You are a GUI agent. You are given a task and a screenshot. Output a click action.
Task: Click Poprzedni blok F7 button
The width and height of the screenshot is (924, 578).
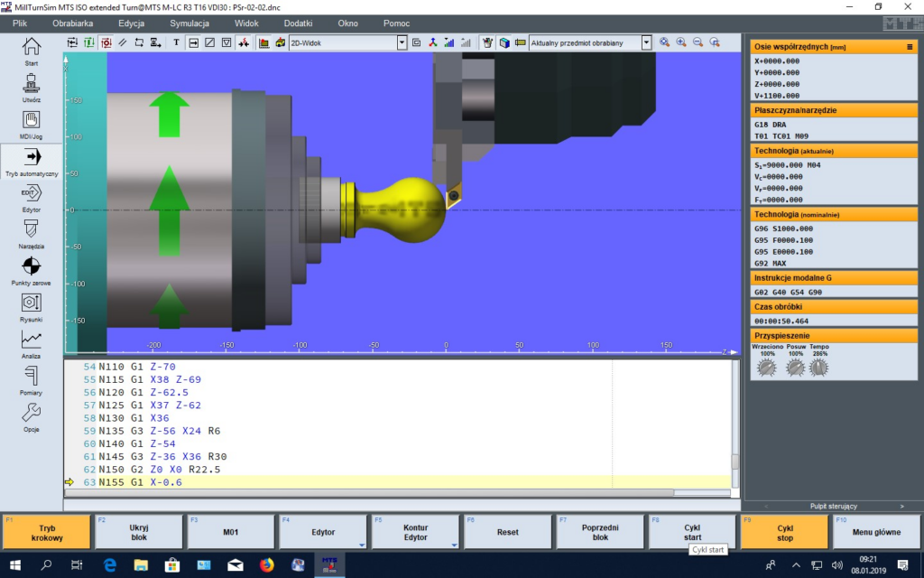(600, 532)
